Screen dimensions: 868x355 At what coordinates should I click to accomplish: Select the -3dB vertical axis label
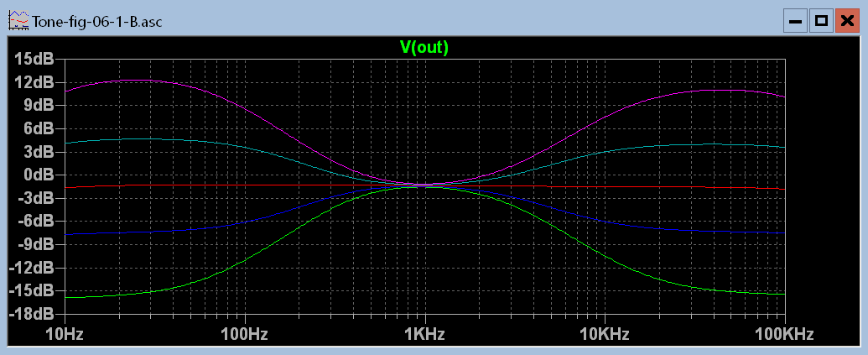click(35, 198)
